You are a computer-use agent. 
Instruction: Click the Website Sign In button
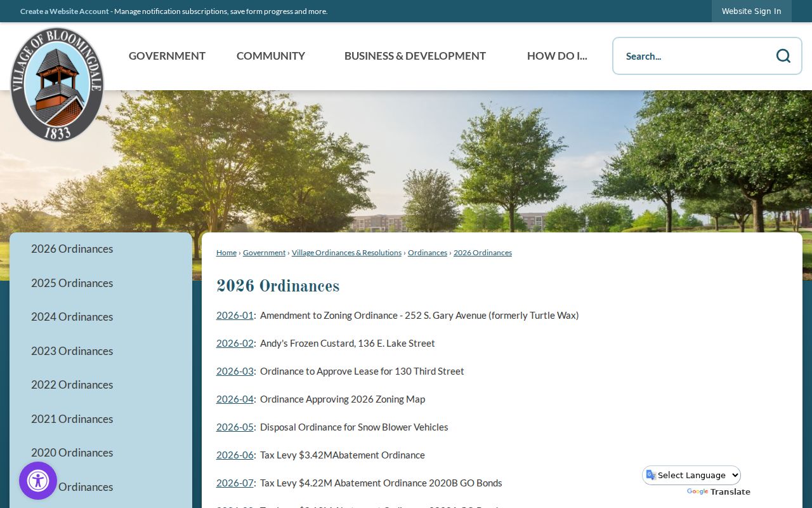pos(752,11)
